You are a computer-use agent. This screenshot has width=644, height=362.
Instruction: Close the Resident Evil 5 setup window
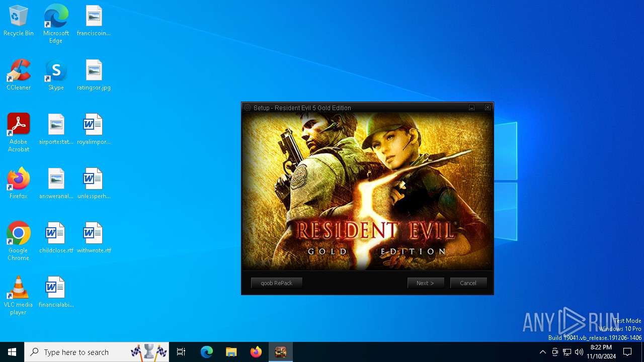click(488, 108)
